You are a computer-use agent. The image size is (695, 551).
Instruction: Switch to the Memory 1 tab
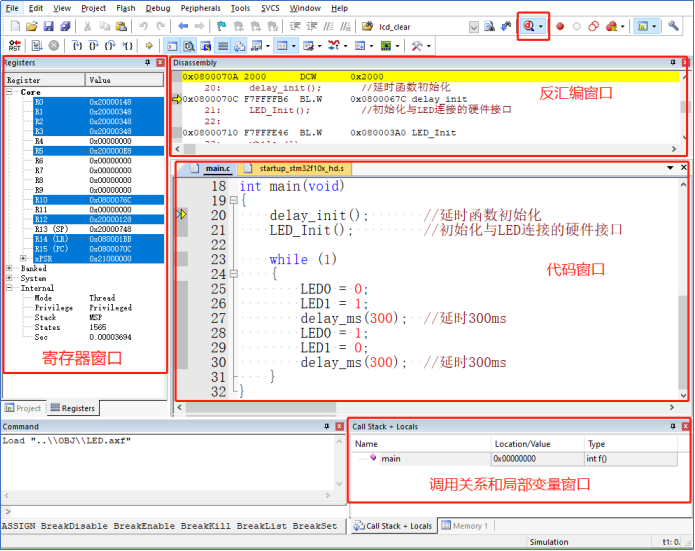(x=465, y=526)
